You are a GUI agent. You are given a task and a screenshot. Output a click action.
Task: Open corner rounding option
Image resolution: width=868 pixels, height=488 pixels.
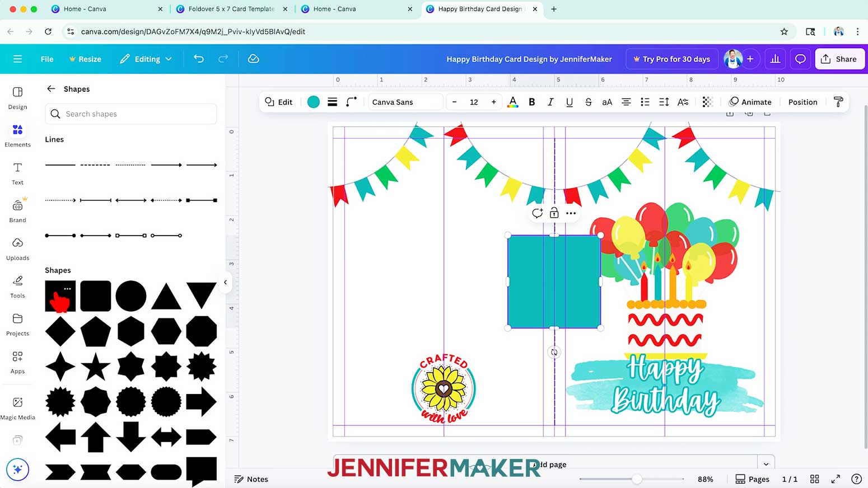(352, 102)
